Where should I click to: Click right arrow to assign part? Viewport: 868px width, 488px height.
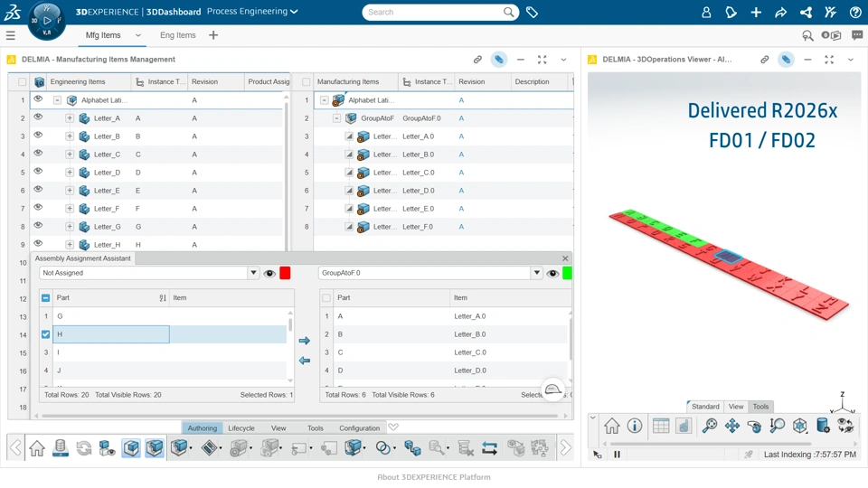(x=305, y=341)
